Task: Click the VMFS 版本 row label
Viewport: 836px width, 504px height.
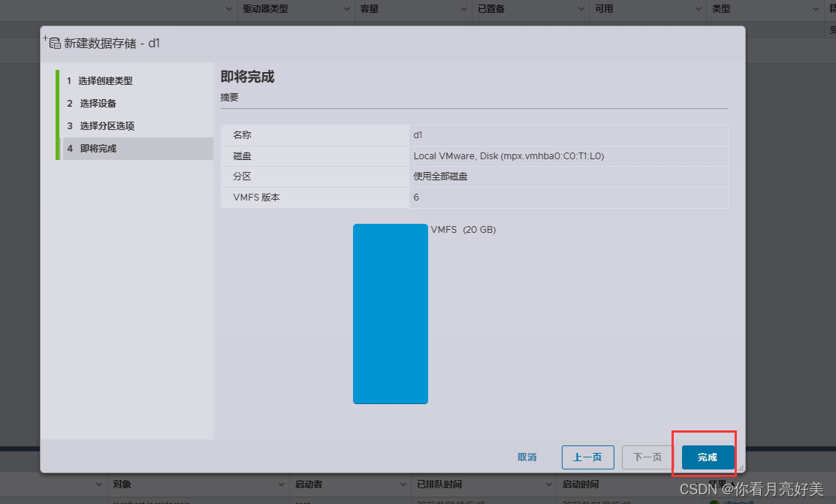Action: pos(256,198)
